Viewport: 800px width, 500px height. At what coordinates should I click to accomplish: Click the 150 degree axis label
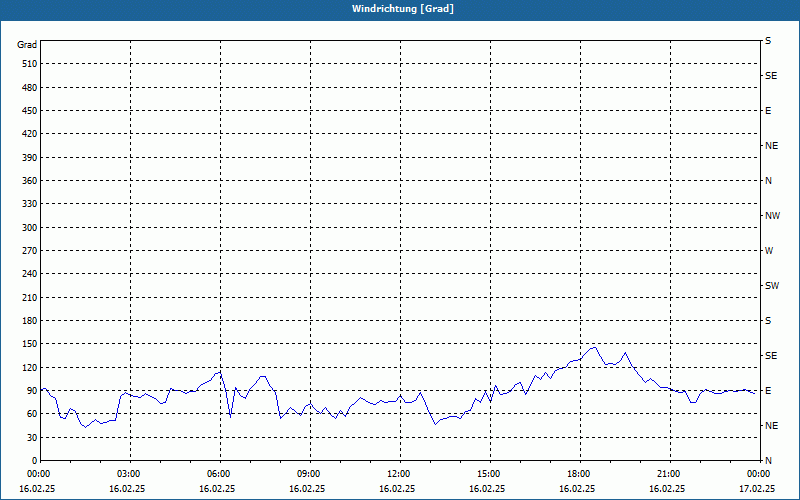(x=30, y=344)
